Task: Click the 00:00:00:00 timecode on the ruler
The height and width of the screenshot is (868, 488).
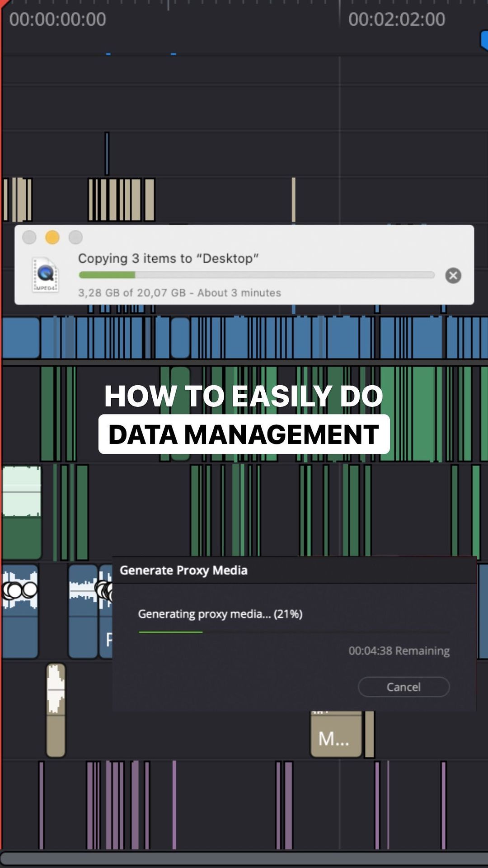Action: point(57,19)
